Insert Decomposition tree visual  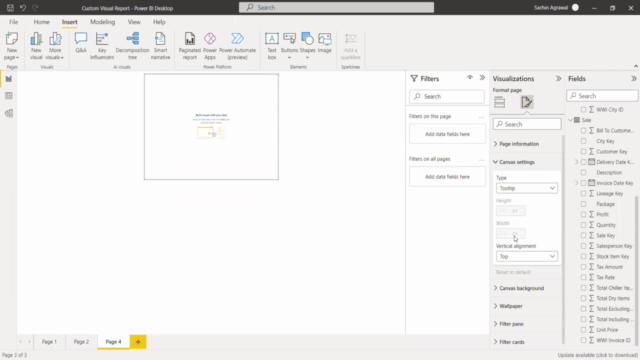pyautogui.click(x=132, y=46)
